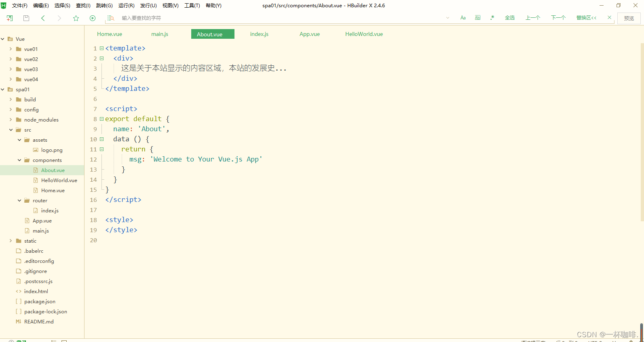The height and width of the screenshot is (342, 644).
Task: Open index.js under router folder
Action: [50, 210]
